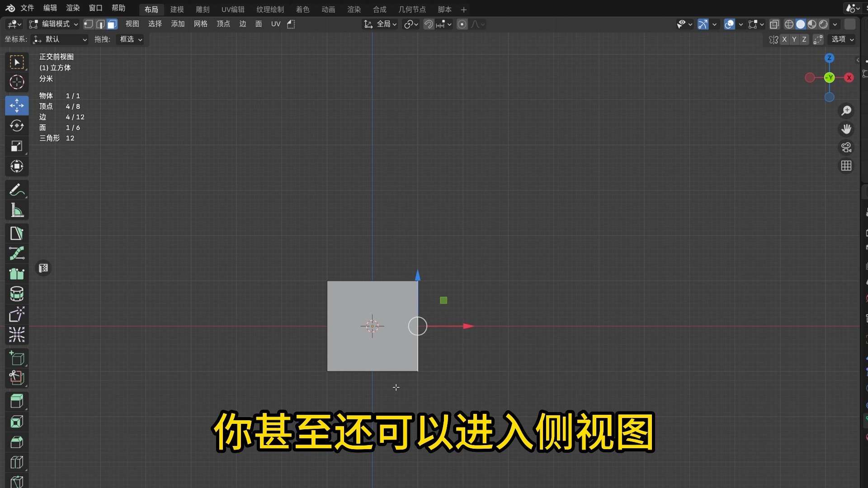Select the Scale tool in the toolbar
The height and width of the screenshot is (488, 868).
point(17,146)
